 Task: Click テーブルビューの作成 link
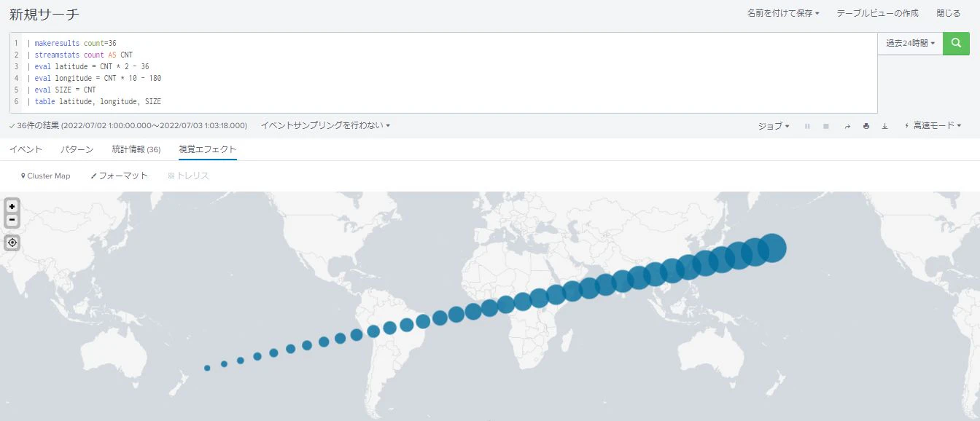877,13
